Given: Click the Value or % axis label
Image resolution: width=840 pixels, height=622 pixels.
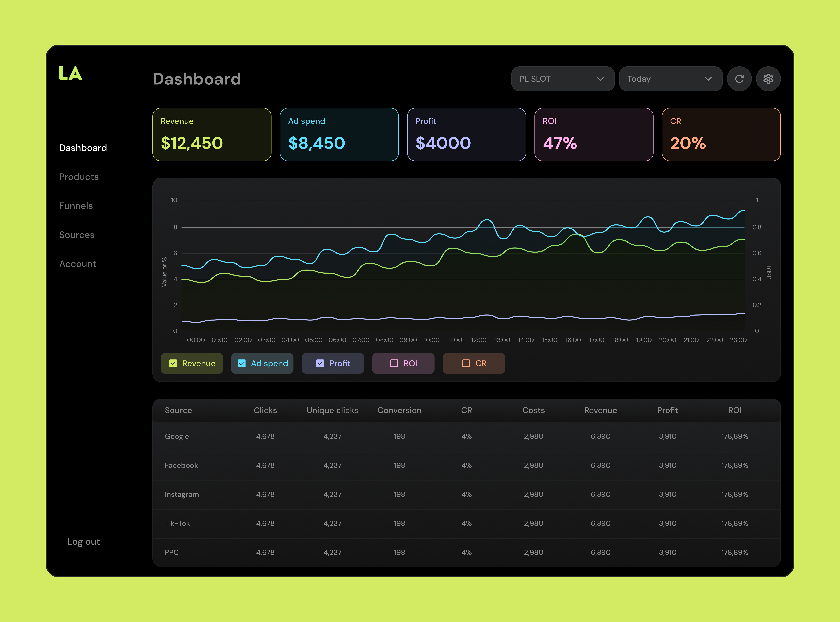Looking at the screenshot, I should pyautogui.click(x=164, y=272).
